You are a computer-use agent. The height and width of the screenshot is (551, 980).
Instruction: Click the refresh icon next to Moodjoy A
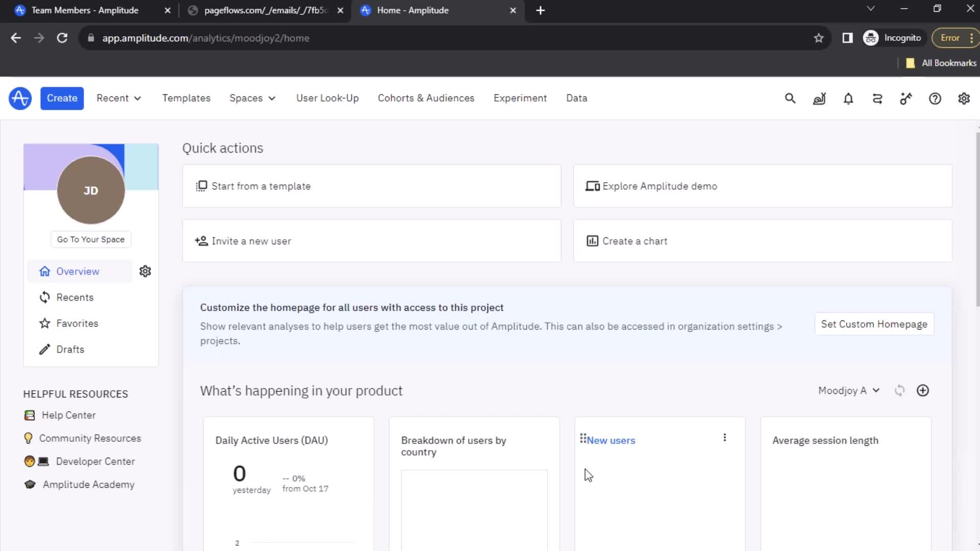pos(900,390)
